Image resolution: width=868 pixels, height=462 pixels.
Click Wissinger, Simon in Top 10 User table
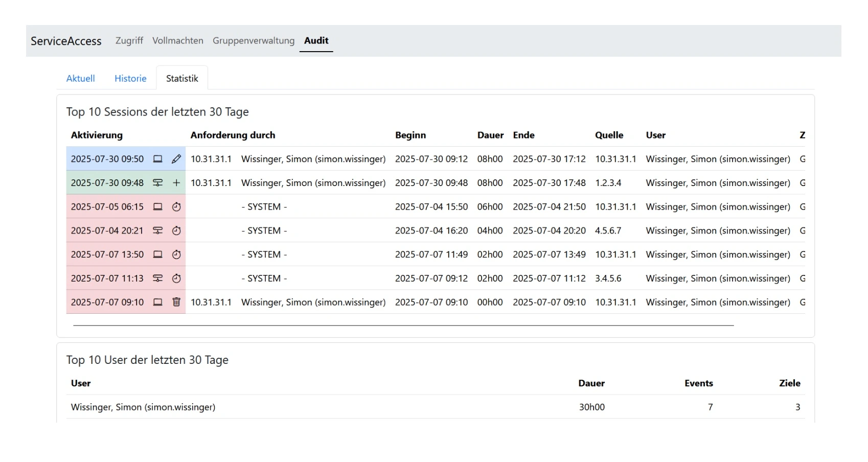pyautogui.click(x=143, y=407)
